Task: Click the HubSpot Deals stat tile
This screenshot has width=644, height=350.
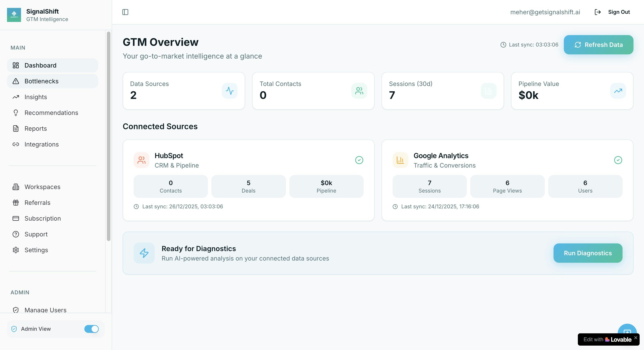Action: point(248,186)
